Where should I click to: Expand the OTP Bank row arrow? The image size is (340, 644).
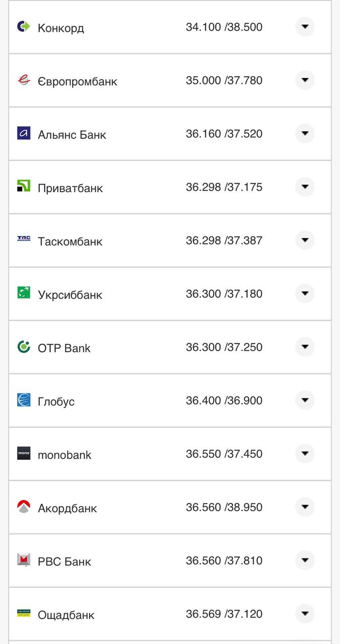point(305,347)
